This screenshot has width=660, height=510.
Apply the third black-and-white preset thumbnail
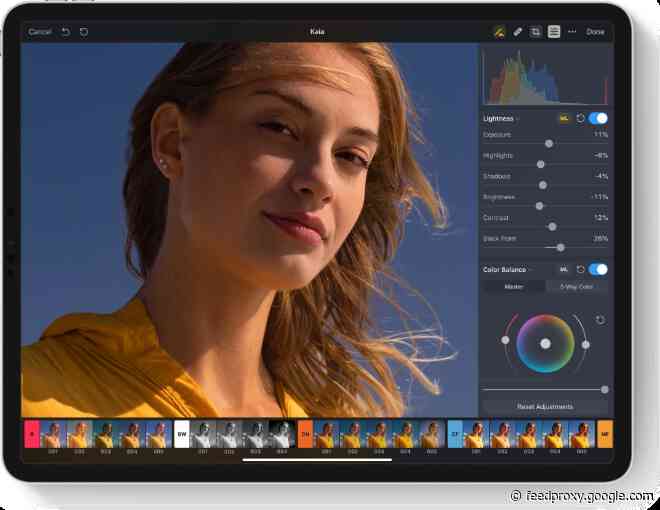pyautogui.click(x=256, y=434)
